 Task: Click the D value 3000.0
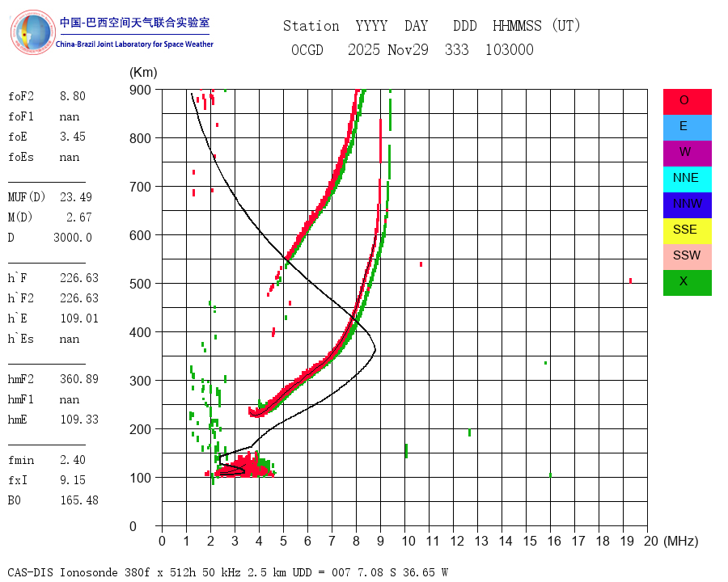[73, 238]
